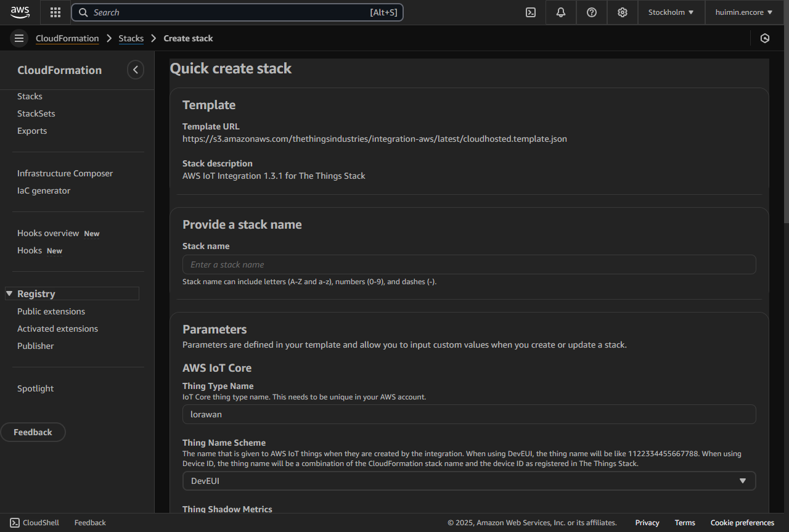
Task: Open Hooks overview
Action: point(48,233)
